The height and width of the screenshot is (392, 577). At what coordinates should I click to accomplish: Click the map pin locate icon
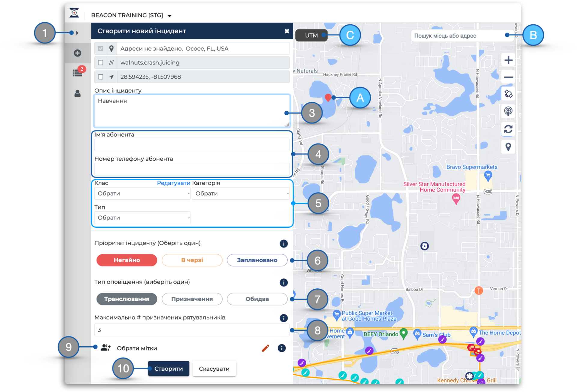pyautogui.click(x=508, y=147)
